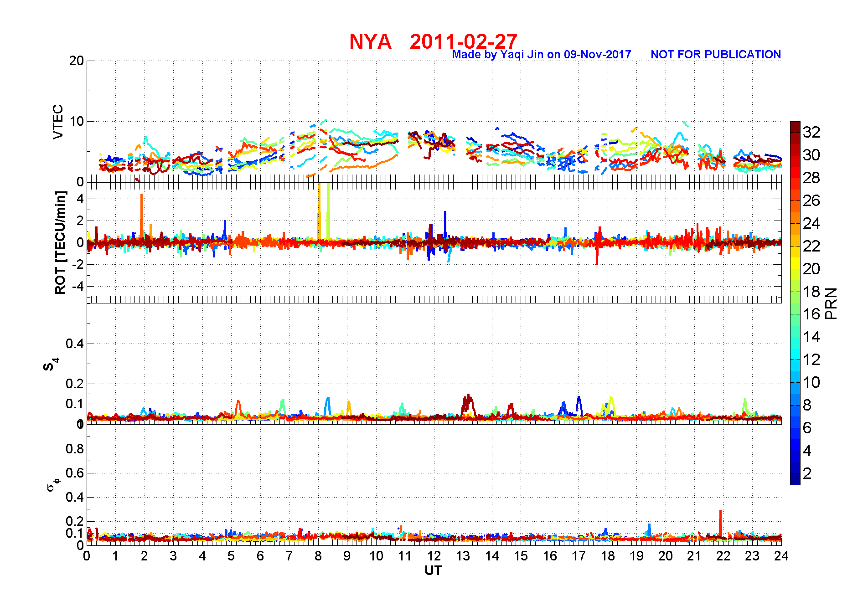Click the "Made by Yaqi Jin on 09-Nov-2017" credit

[541, 55]
